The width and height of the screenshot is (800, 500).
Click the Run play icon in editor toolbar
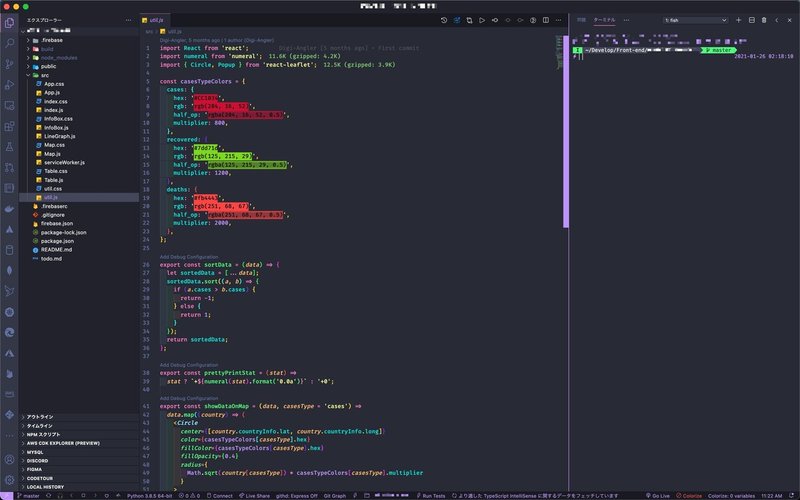(482, 20)
